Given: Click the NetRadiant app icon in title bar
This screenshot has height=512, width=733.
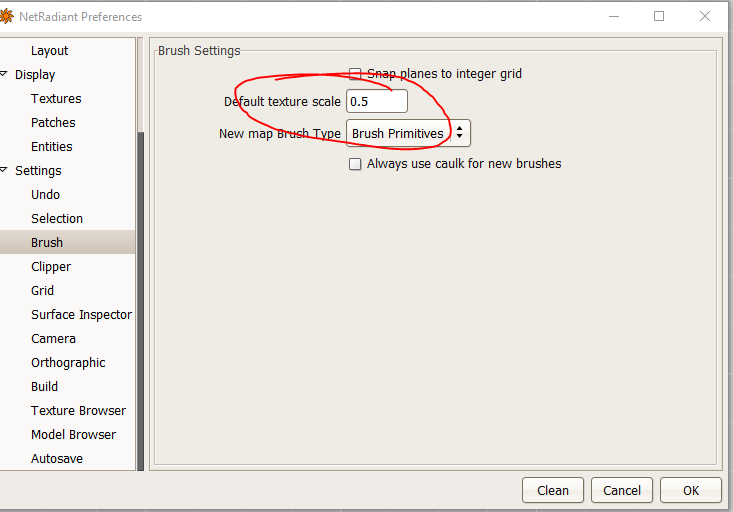Looking at the screenshot, I should click(x=5, y=16).
